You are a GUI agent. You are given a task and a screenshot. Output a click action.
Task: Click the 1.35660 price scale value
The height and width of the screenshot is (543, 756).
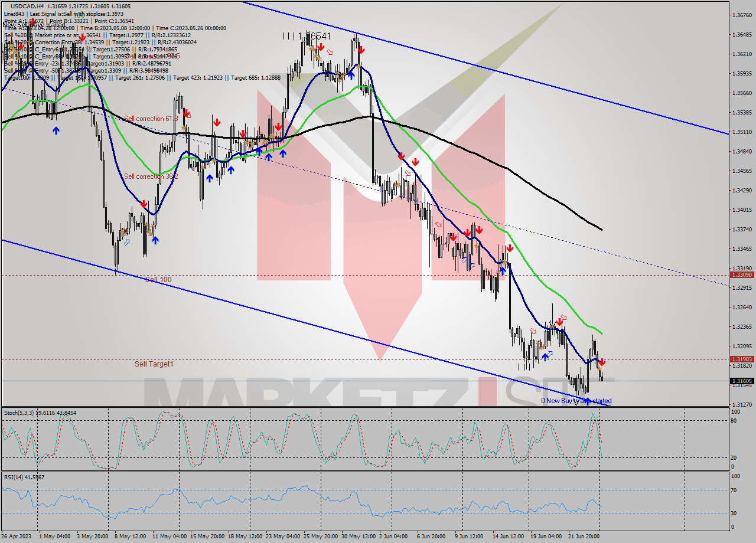click(742, 93)
